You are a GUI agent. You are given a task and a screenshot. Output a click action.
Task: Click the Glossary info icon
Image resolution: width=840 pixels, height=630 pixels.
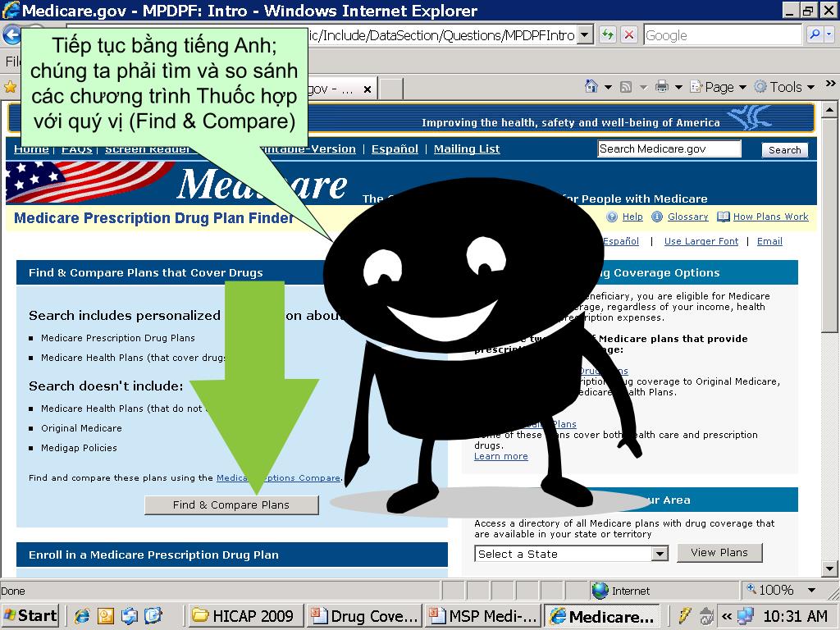pos(657,217)
